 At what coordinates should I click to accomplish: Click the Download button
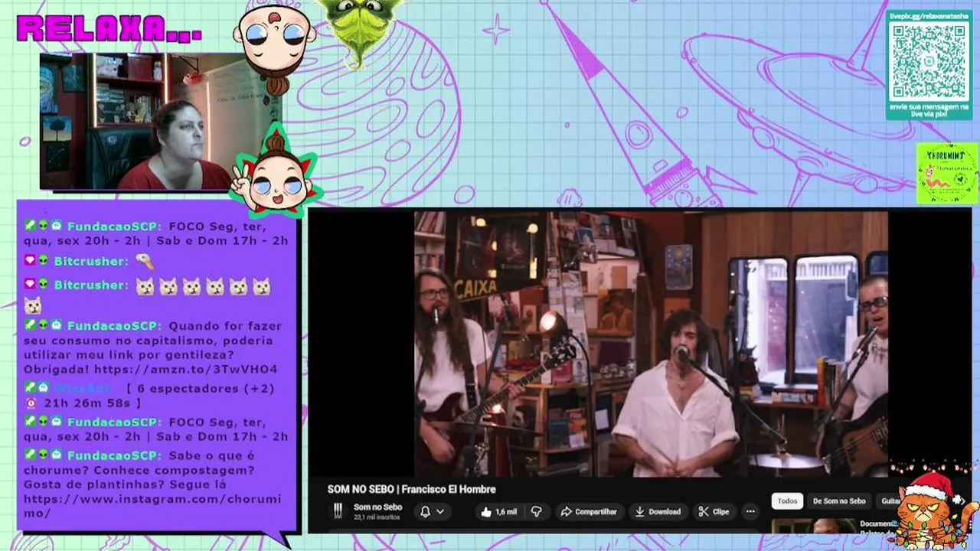pos(658,511)
